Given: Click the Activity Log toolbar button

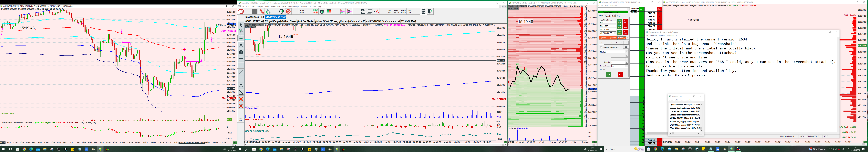Looking at the screenshot, I should 410,11.
